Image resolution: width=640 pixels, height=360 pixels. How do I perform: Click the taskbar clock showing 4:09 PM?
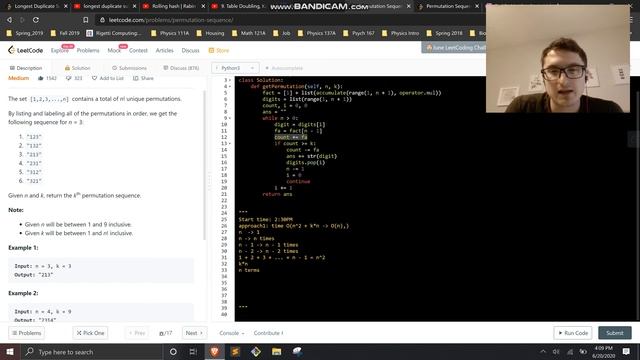pyautogui.click(x=603, y=351)
